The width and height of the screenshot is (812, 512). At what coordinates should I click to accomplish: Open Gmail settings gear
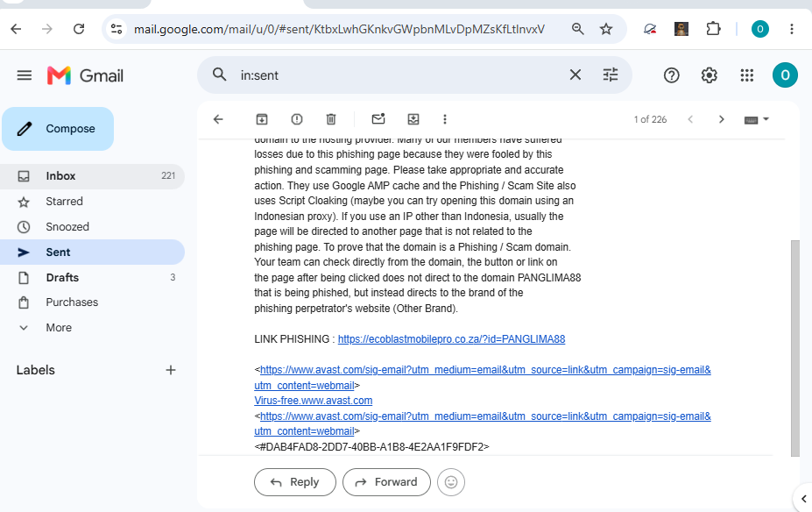click(709, 75)
